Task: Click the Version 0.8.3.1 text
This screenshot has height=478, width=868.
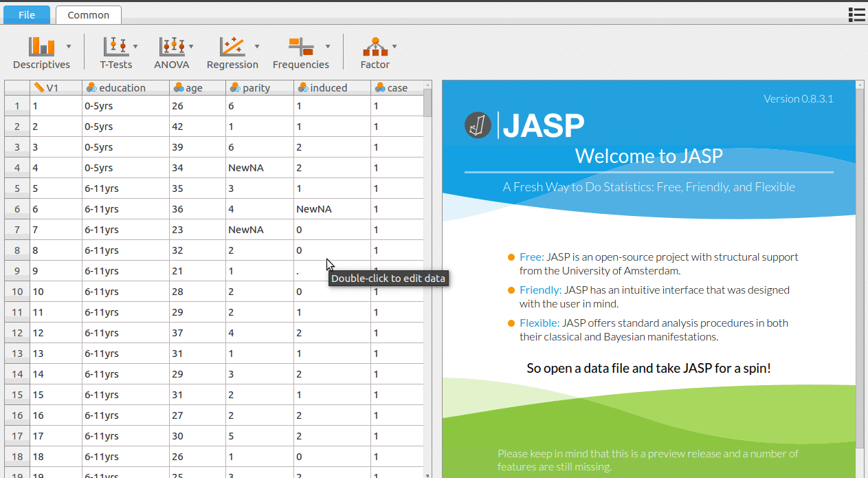Action: click(799, 99)
